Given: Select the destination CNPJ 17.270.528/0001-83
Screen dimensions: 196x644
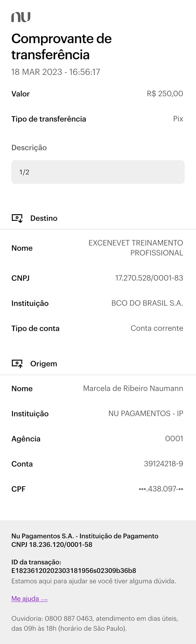Looking at the screenshot, I should 149,278.
